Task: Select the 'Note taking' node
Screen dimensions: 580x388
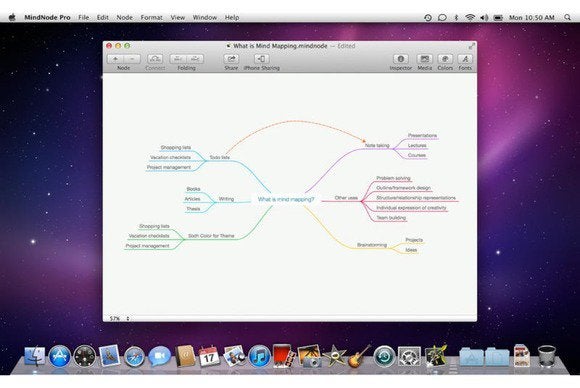Action: [377, 145]
